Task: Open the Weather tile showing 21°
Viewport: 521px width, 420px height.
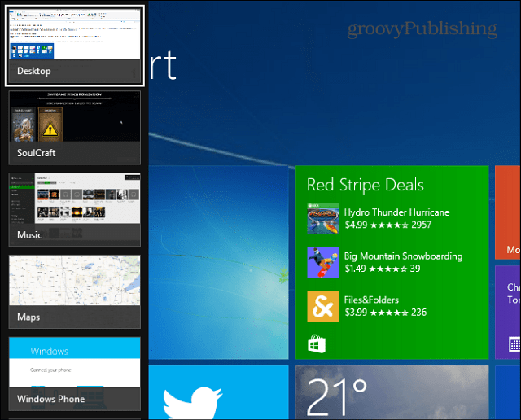Action: [392, 392]
